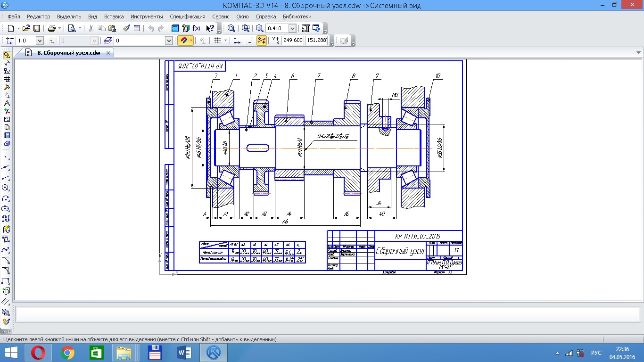Select the Dimensions panel icon

tap(7, 63)
